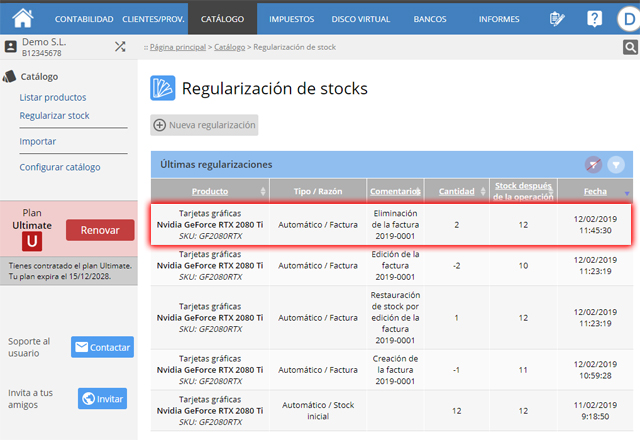
Task: Sort by Stock después de la operación
Action: click(x=520, y=190)
